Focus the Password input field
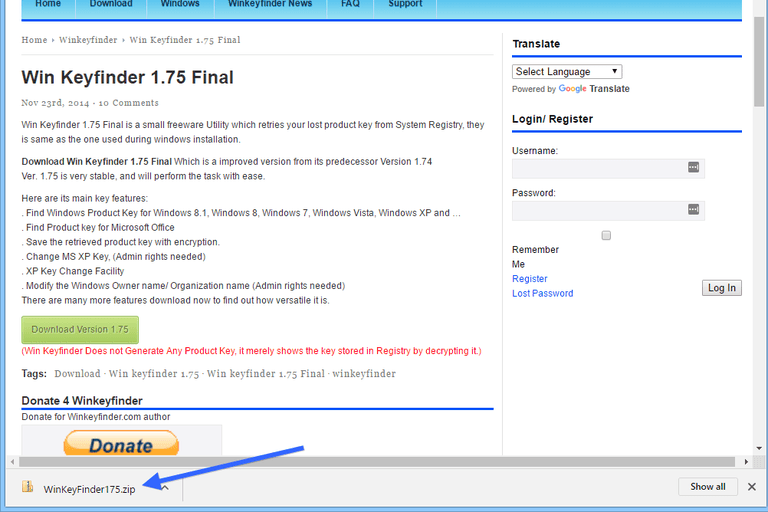The image size is (768, 512). pos(608,211)
